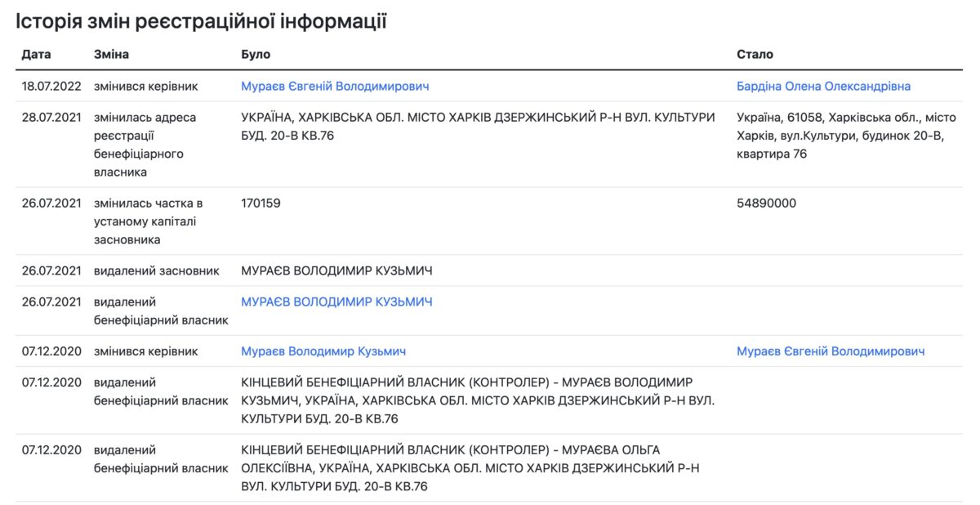
Task: Open link Мураєв Євгеній Володимирович in Було column
Action: [335, 87]
